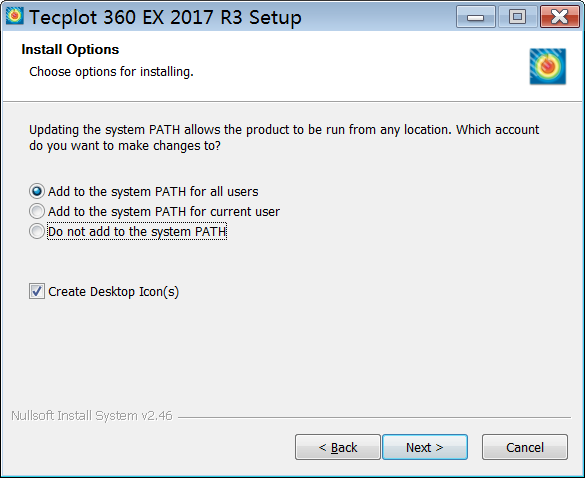
Task: Click the 'Create Desktop Icon(s)' label text
Action: [x=114, y=292]
